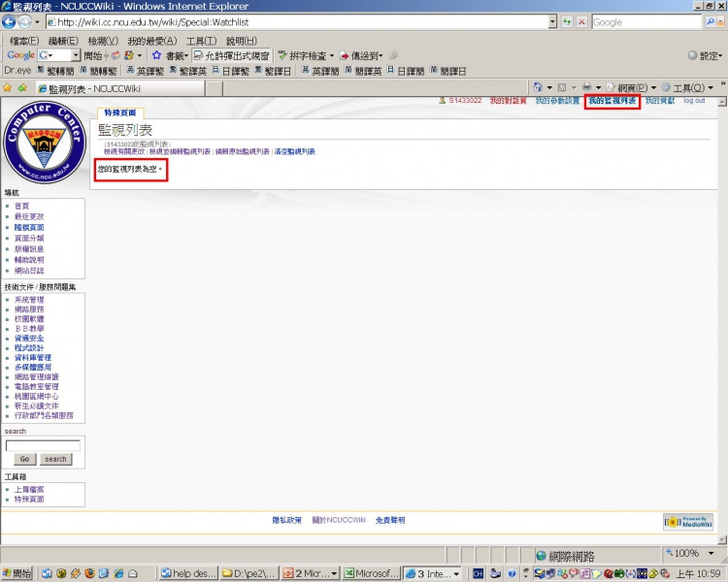
Task: Click the Favorites Center star icon
Action: tap(8, 87)
